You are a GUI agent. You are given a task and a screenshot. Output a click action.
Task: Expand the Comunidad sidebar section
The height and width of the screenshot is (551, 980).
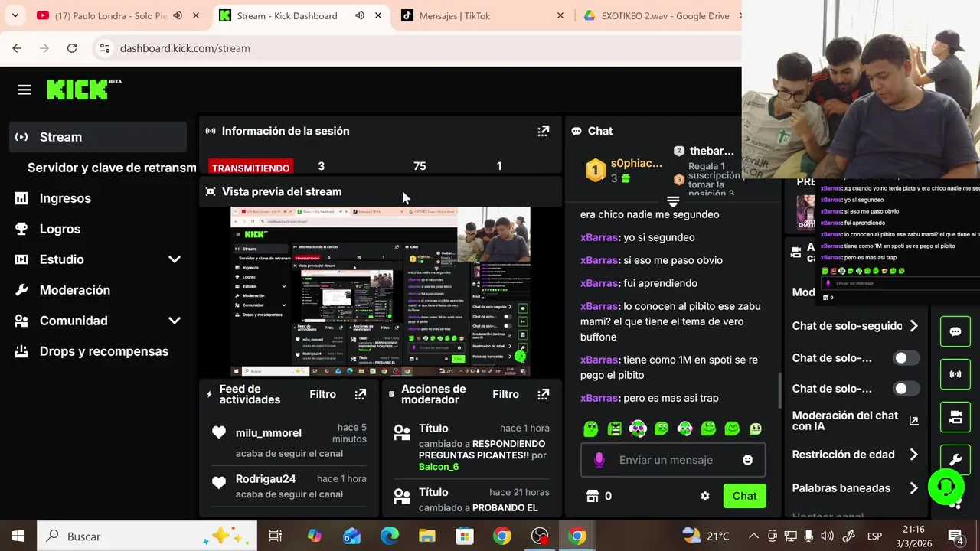(175, 321)
